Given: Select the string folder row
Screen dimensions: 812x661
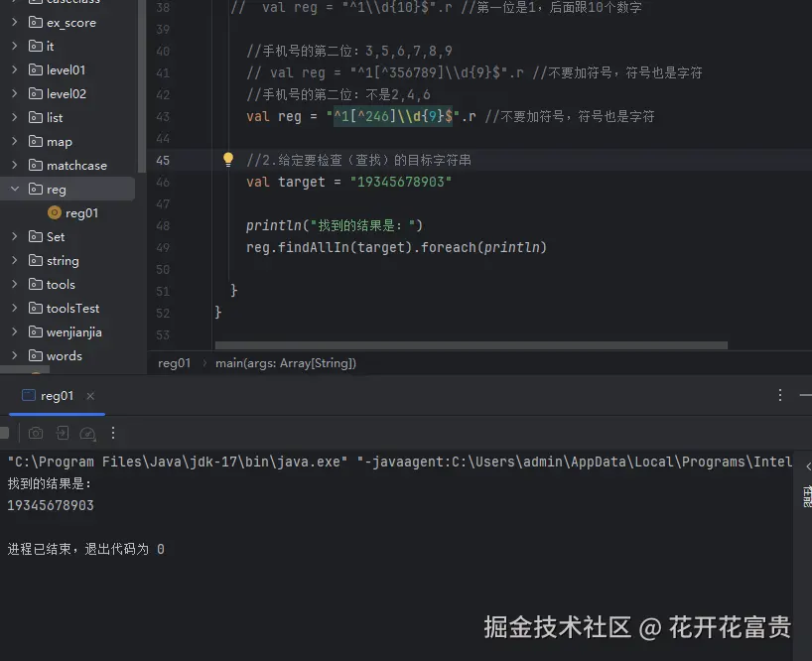Looking at the screenshot, I should click(68, 260).
